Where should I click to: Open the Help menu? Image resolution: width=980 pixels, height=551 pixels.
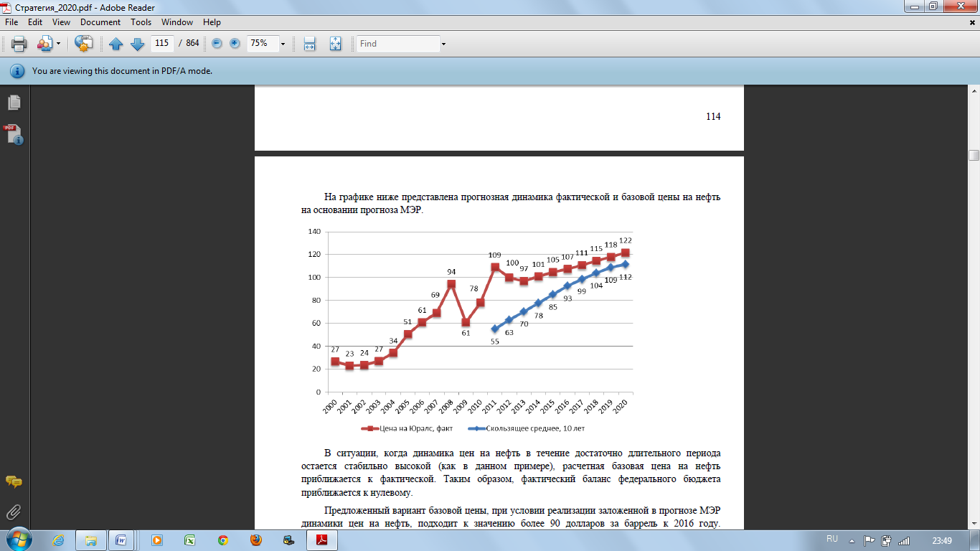[x=212, y=22]
